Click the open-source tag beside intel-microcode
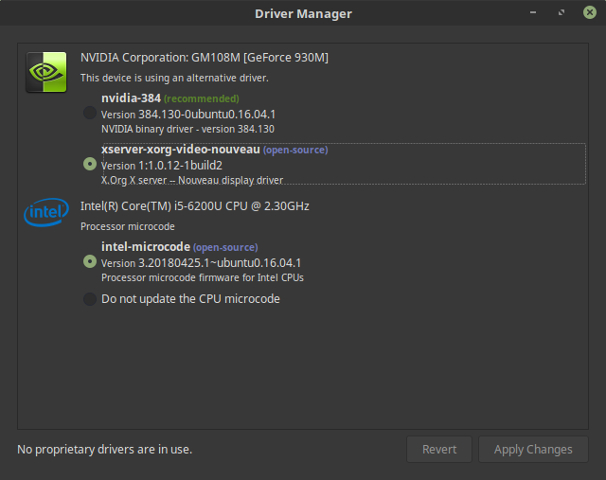 click(226, 247)
